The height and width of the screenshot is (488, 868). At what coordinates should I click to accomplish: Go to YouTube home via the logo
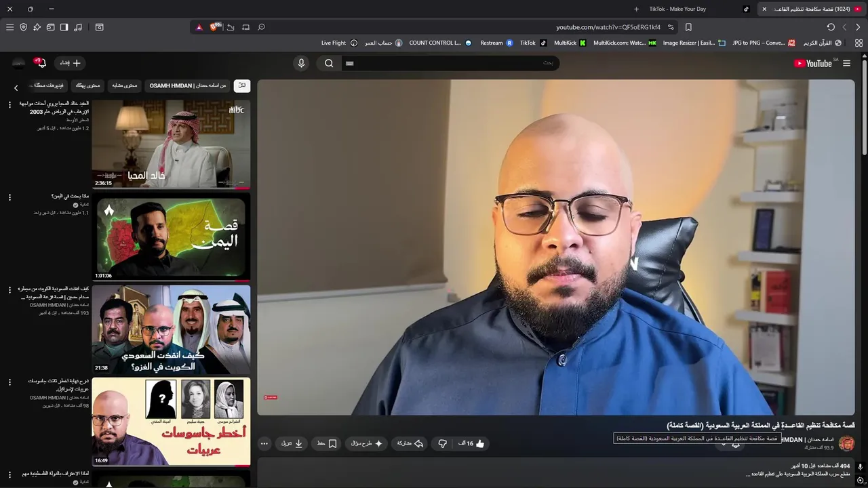(x=813, y=63)
